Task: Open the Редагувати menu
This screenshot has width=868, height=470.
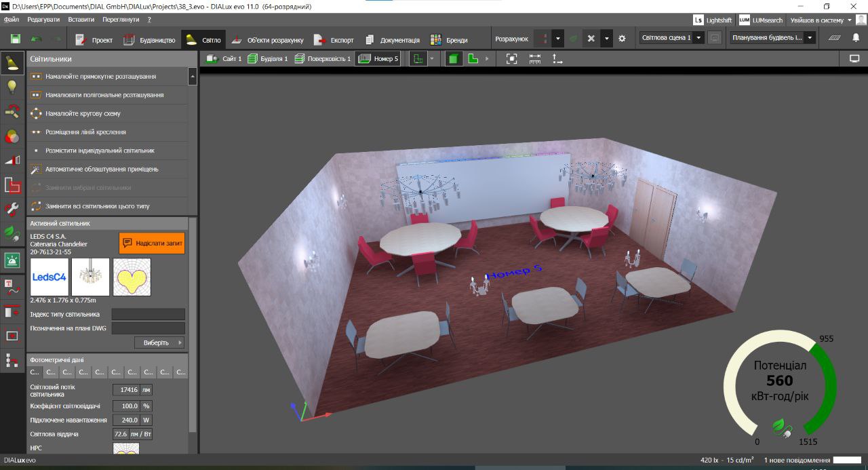Action: pyautogui.click(x=43, y=20)
